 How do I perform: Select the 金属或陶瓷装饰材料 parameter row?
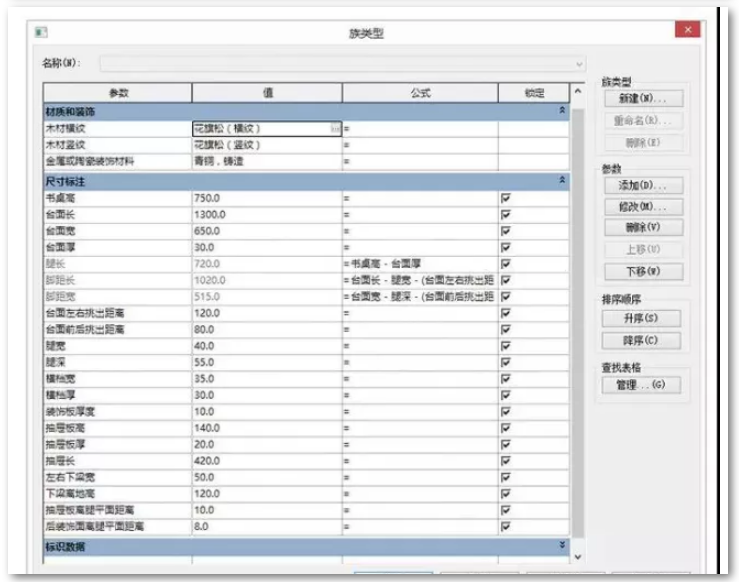coord(118,161)
